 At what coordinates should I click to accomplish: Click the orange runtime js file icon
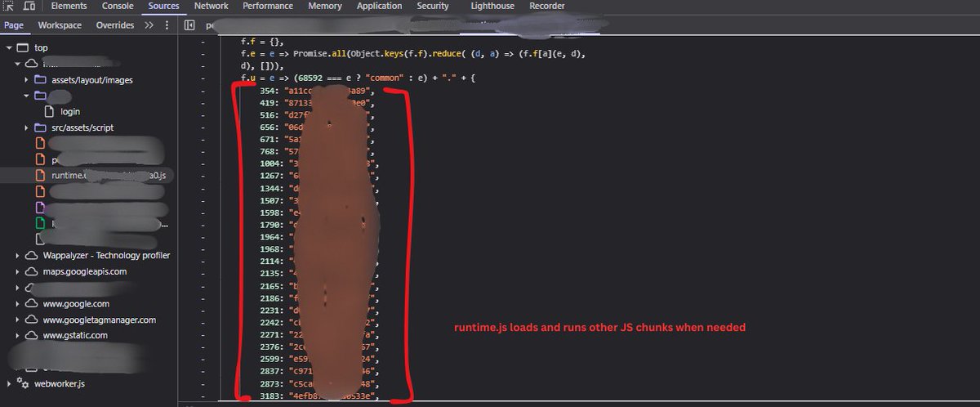[x=41, y=175]
